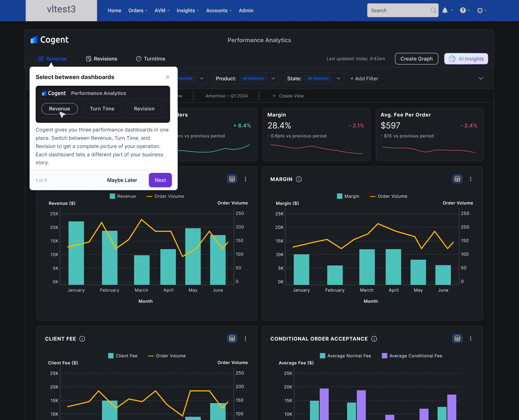519x420 pixels.
Task: Toggle table view on Margin chart
Action: coord(457,179)
